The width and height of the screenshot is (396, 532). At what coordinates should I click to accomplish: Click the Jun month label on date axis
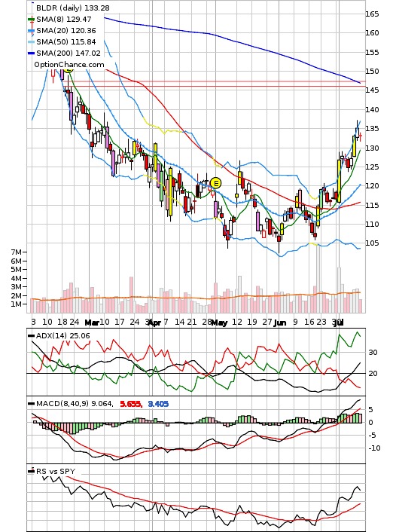(280, 323)
